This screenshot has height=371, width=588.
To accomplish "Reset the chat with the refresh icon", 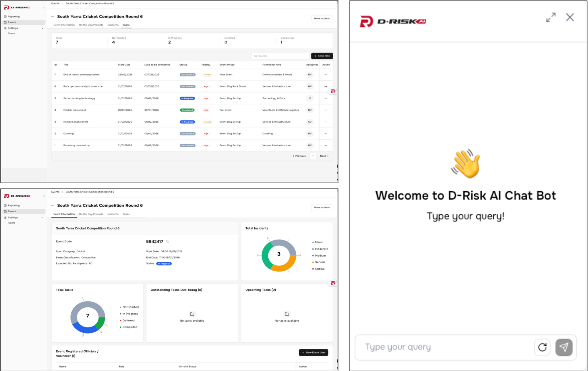I will point(542,347).
